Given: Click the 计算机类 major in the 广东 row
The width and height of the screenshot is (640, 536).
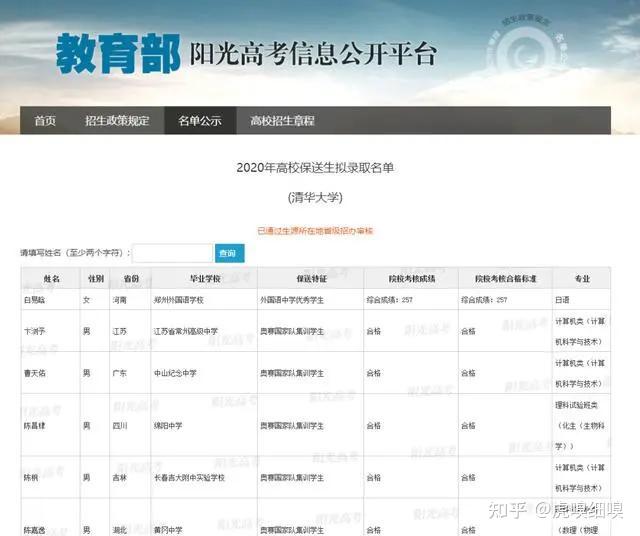Looking at the screenshot, I should 580,373.
